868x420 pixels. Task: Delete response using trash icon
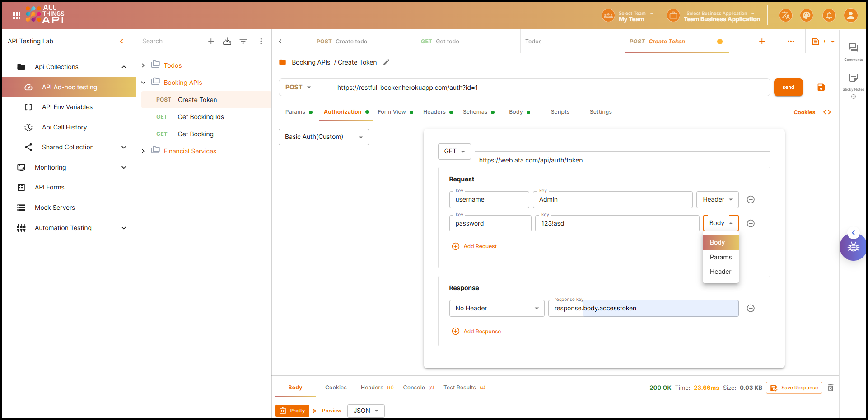[x=831, y=388]
